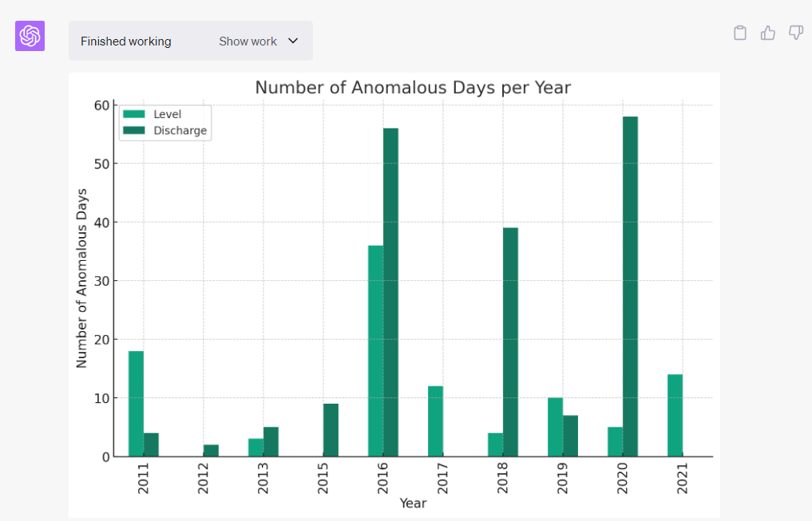Click the Discharge bar for 2016

pyautogui.click(x=390, y=292)
